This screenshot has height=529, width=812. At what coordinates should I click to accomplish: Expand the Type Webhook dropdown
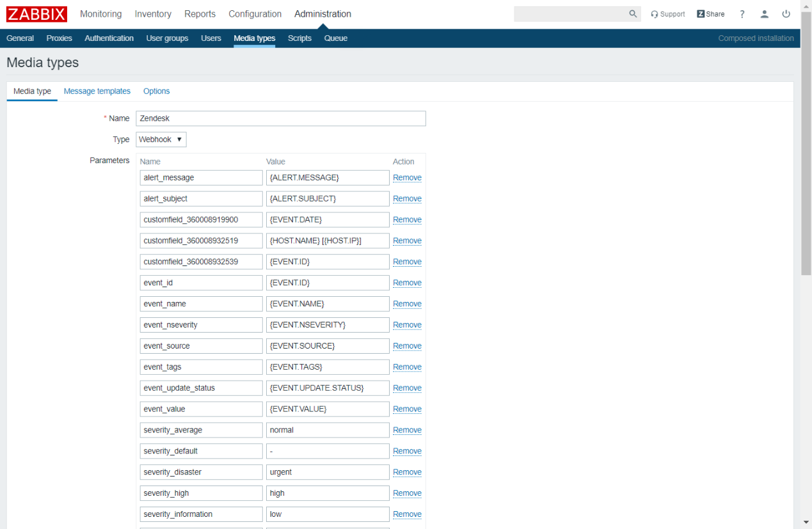tap(161, 139)
